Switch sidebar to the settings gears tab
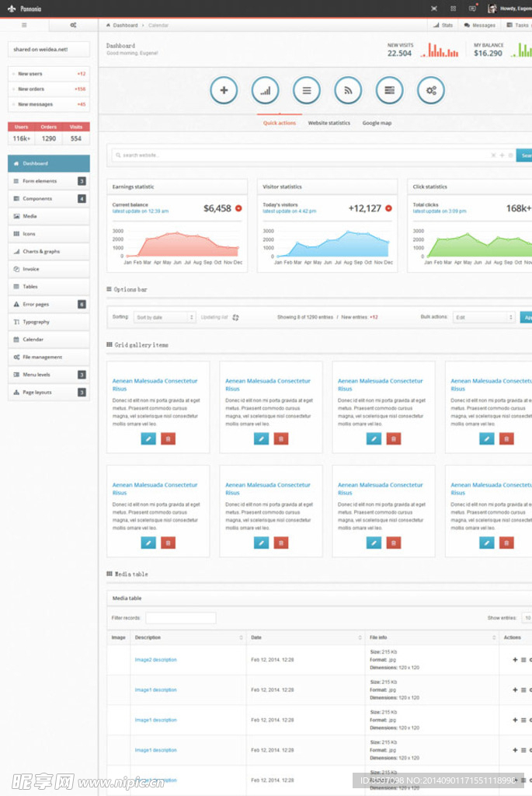The height and width of the screenshot is (796, 532). pos(73,25)
